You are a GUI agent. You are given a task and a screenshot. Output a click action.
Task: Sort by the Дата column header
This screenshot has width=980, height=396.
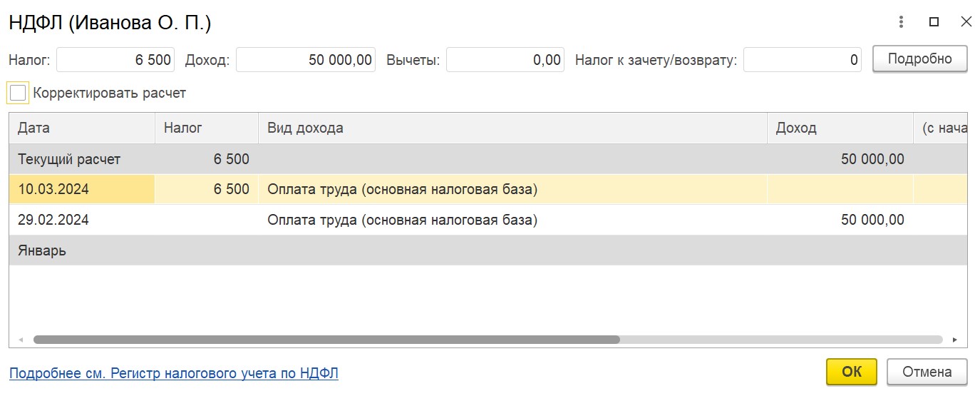pos(82,128)
